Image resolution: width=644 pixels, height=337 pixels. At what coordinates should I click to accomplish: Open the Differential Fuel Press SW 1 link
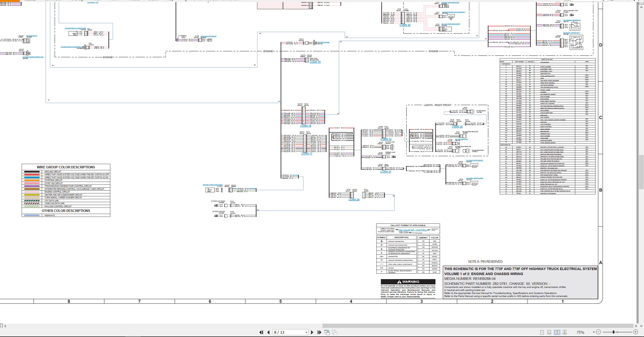coord(454,12)
